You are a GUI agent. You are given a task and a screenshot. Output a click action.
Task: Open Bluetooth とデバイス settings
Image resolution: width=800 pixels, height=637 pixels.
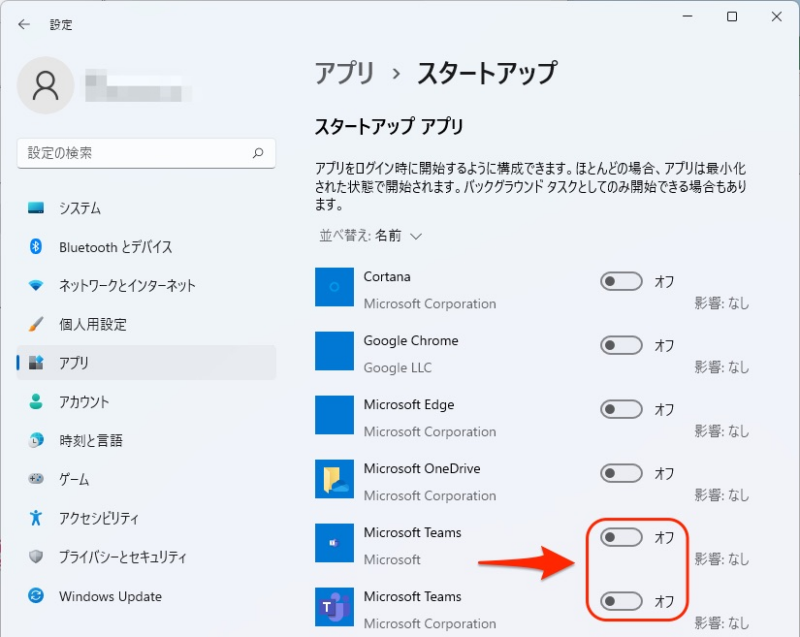pos(146,246)
